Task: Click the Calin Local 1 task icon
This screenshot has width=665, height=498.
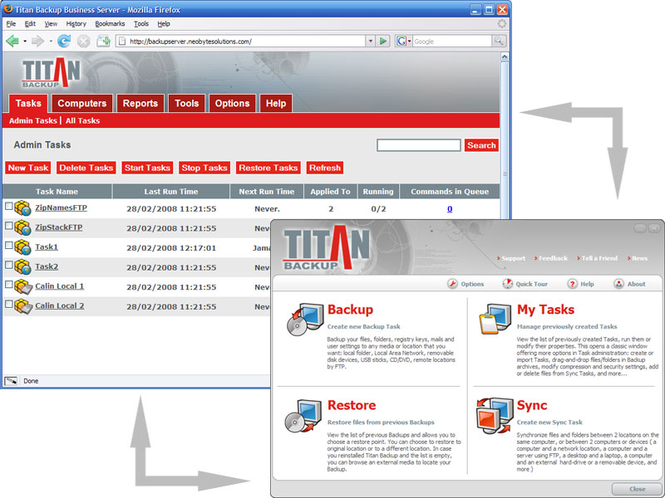Action: 23,287
